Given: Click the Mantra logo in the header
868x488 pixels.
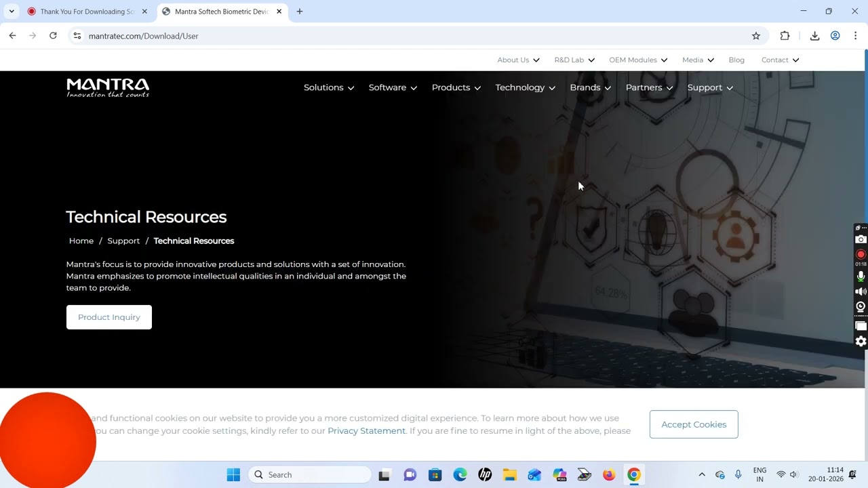Looking at the screenshot, I should pos(108,87).
